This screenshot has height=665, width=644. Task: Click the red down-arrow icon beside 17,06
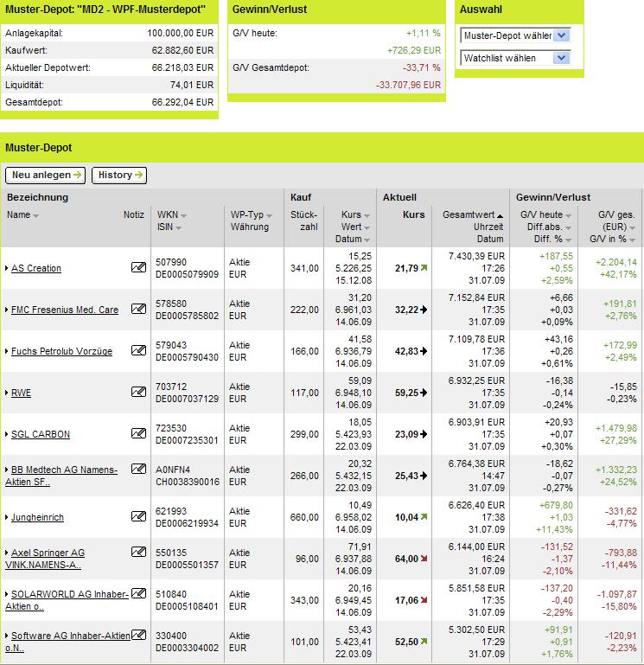tap(424, 600)
